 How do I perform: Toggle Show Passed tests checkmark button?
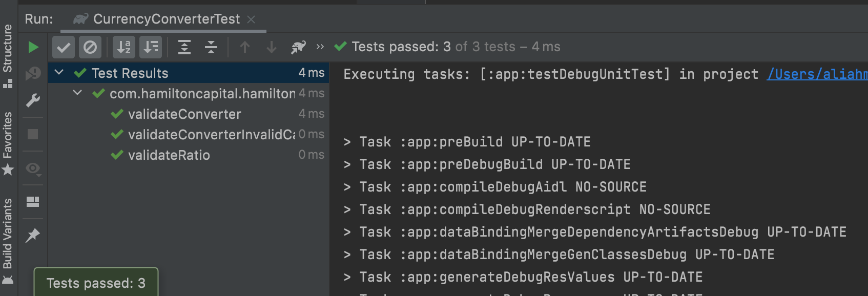point(64,47)
